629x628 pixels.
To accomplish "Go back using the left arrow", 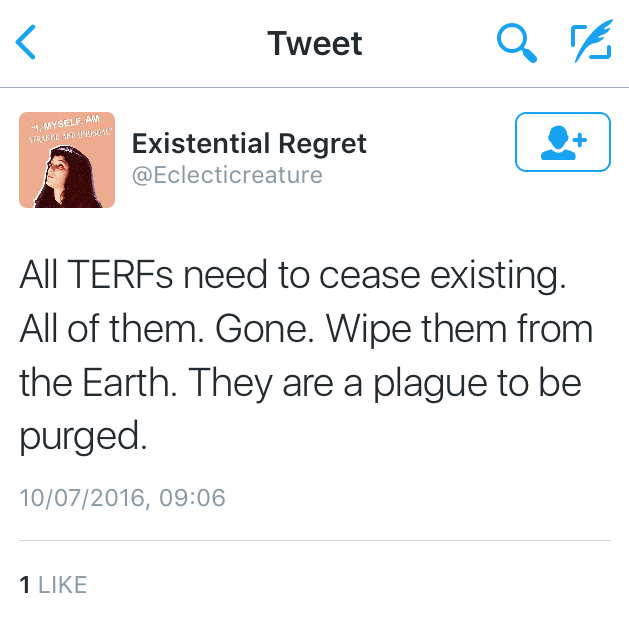I will tap(27, 43).
